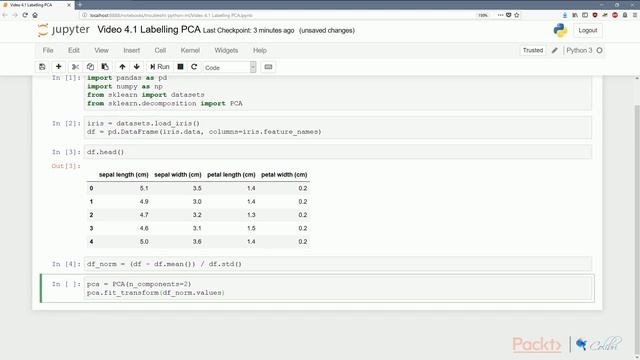Viewport: 640px width, 360px height.
Task: Click the df.head() code cell
Action: click(x=338, y=152)
